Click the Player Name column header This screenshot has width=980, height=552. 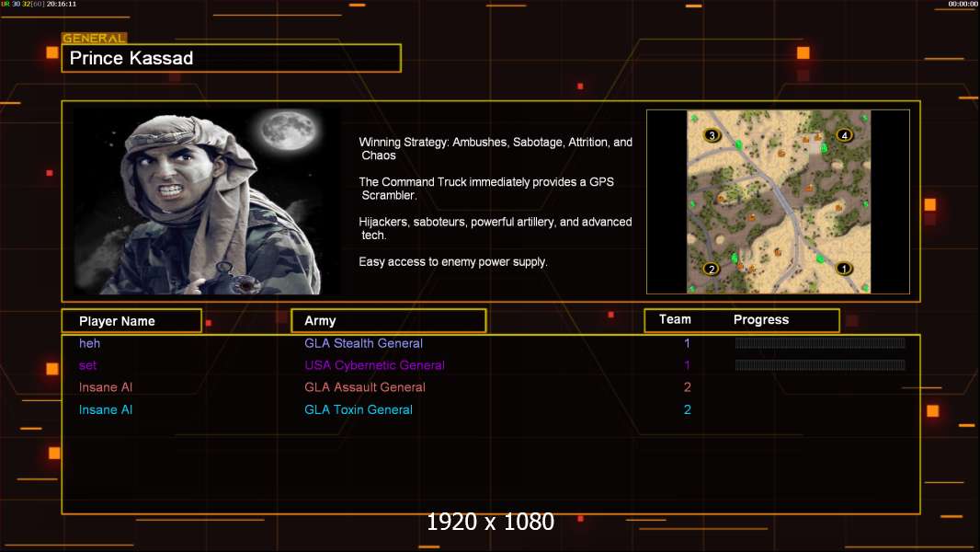click(131, 321)
